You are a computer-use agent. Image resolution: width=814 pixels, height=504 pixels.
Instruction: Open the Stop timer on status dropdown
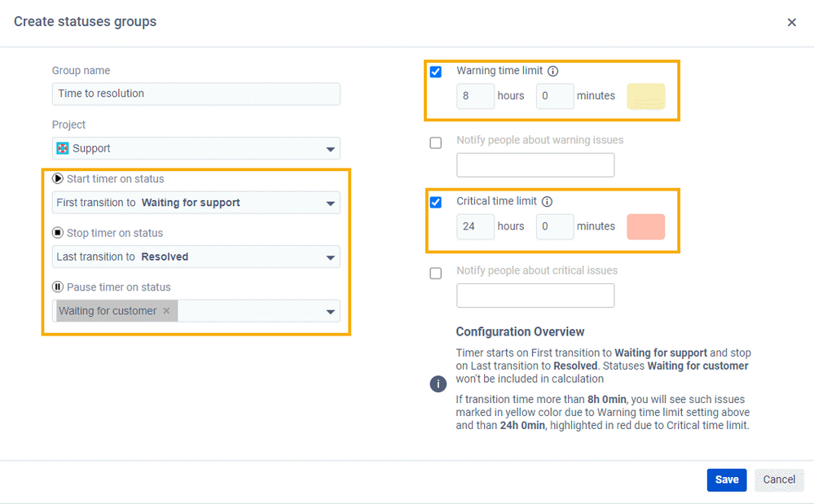point(331,256)
